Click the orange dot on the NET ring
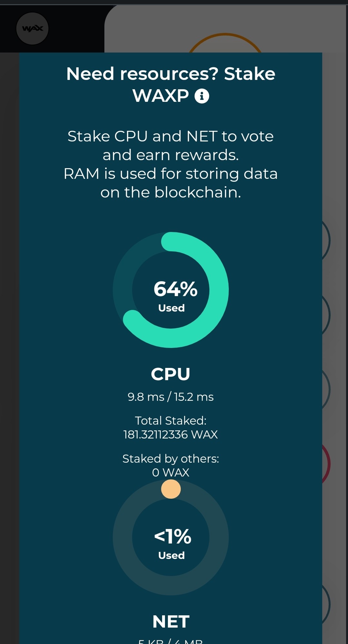This screenshot has height=644, width=348. (x=171, y=489)
